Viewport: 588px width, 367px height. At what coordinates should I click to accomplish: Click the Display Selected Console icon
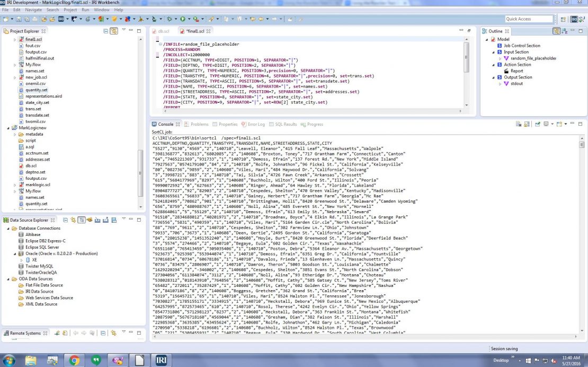click(x=546, y=124)
